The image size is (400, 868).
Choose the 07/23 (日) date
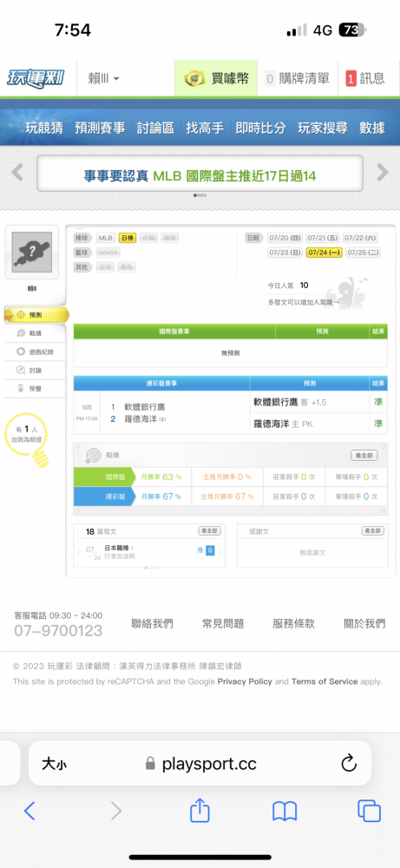(x=285, y=253)
